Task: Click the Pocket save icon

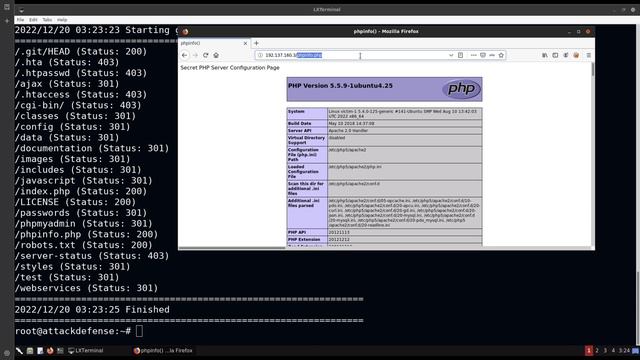Action: pos(483,55)
